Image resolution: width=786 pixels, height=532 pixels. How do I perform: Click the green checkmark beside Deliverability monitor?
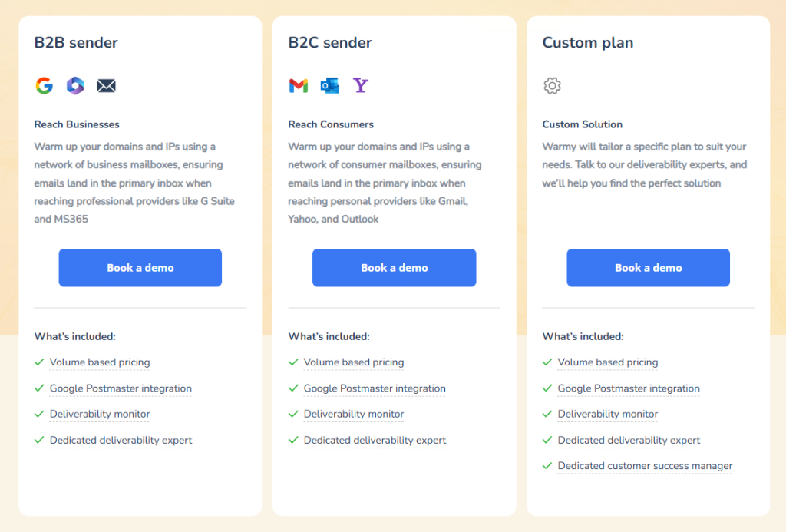[x=39, y=414]
